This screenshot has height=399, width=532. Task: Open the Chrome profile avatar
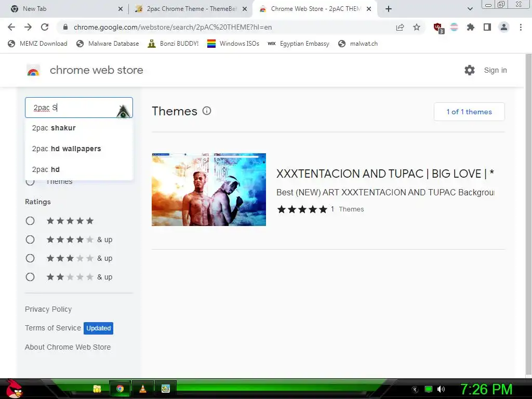click(x=504, y=27)
